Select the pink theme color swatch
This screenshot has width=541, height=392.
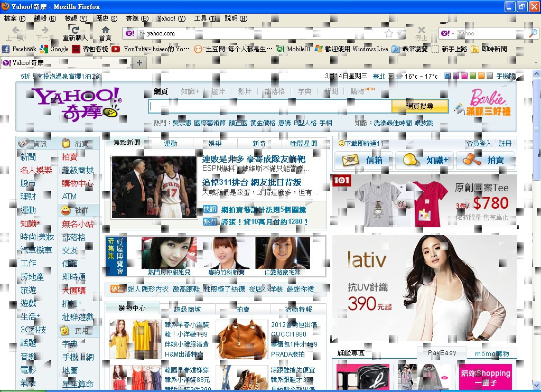click(464, 76)
